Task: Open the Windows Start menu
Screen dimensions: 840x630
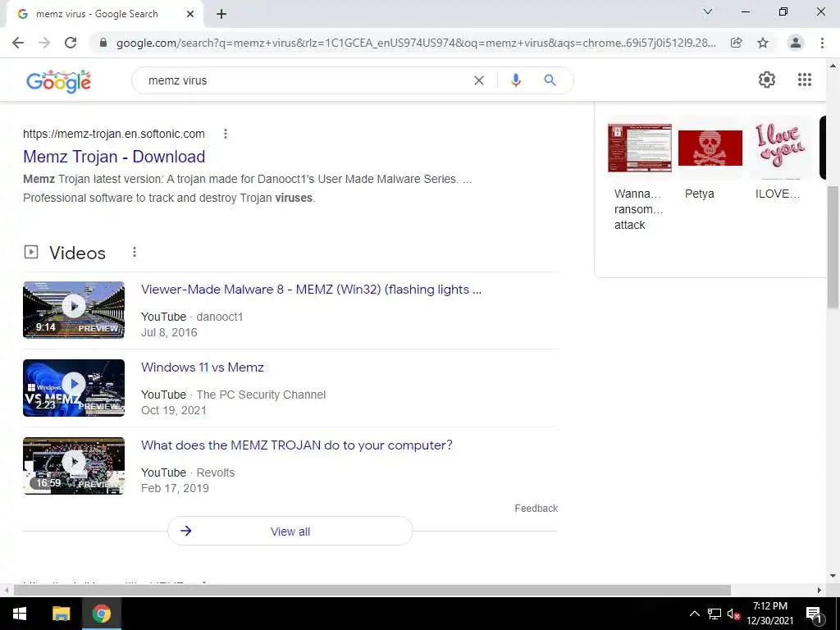Action: [x=20, y=614]
